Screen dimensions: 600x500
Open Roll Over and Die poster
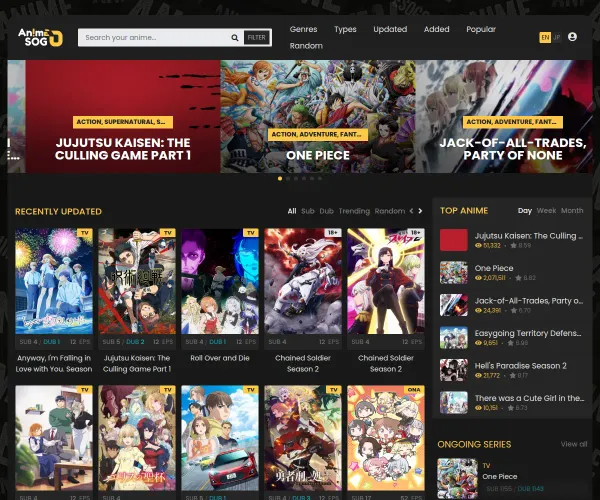coord(220,281)
